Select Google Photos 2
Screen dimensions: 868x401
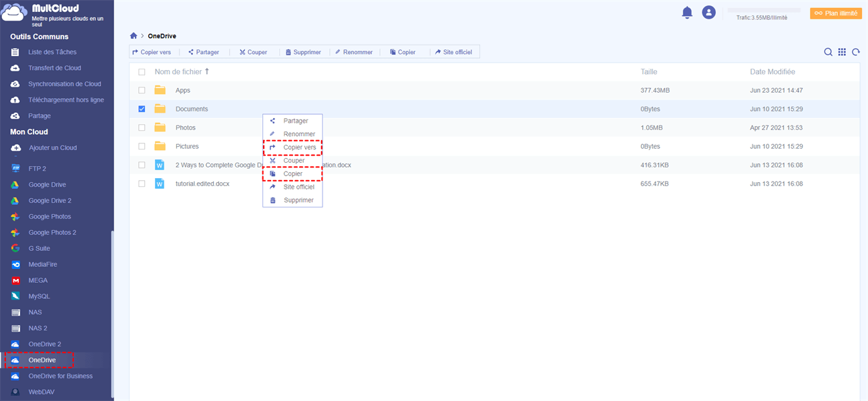52,233
